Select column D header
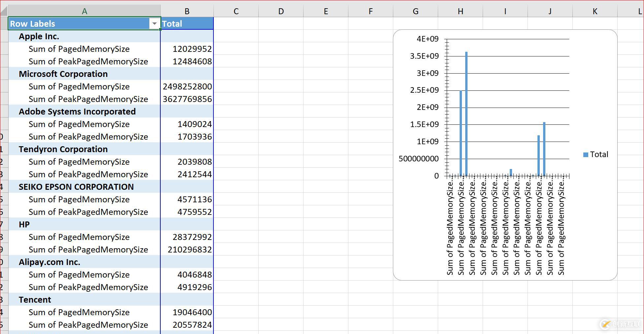This screenshot has width=644, height=334. click(x=281, y=11)
